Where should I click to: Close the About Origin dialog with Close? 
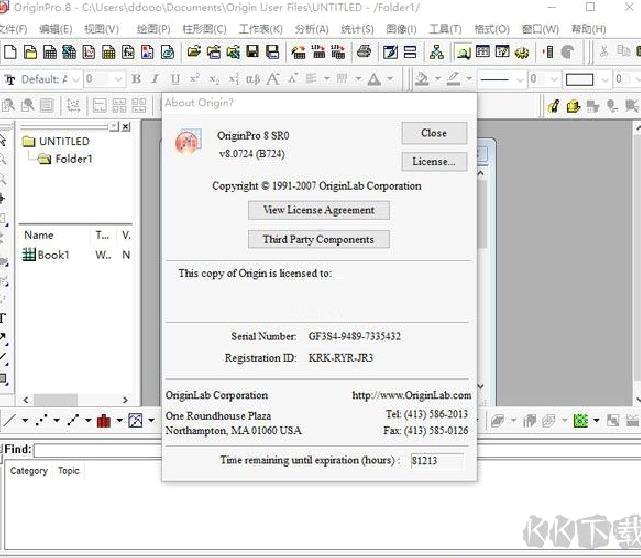[434, 133]
